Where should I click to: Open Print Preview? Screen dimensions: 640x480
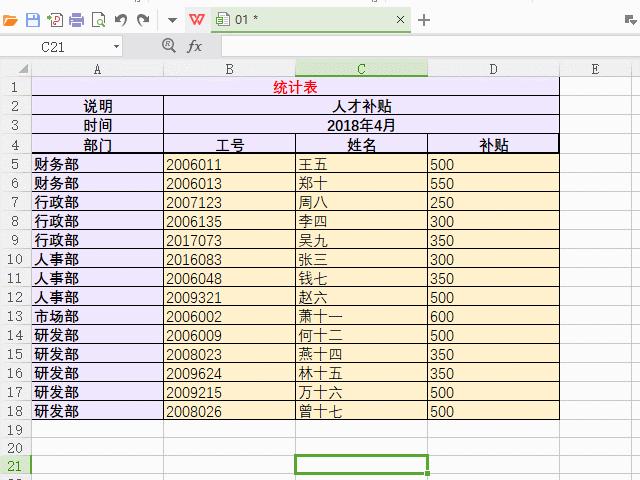coord(98,20)
